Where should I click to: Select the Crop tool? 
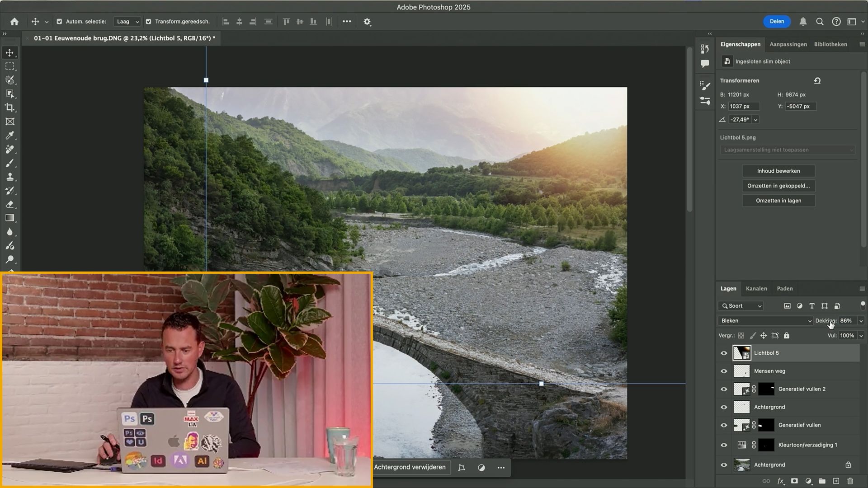click(x=10, y=108)
